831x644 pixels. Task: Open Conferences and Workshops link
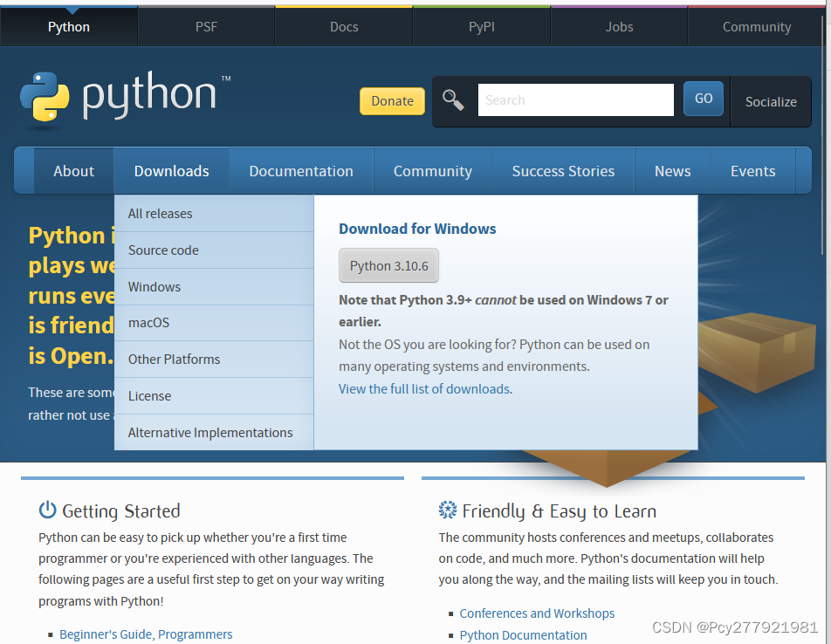pos(537,613)
